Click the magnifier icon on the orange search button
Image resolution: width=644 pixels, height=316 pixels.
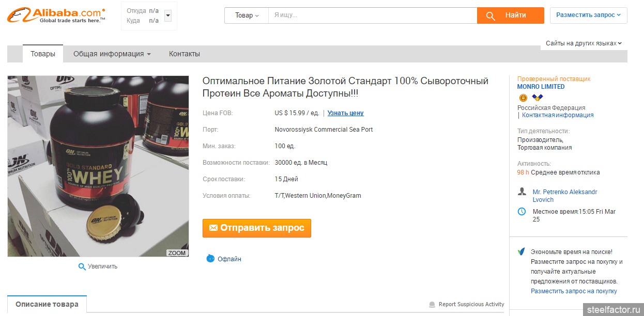pos(490,15)
